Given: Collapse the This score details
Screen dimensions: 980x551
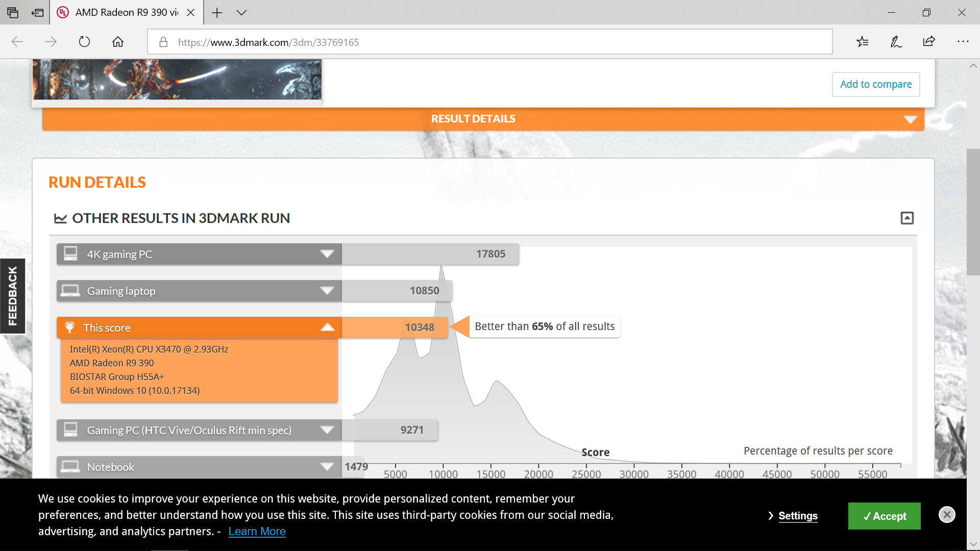Looking at the screenshot, I should tap(327, 328).
